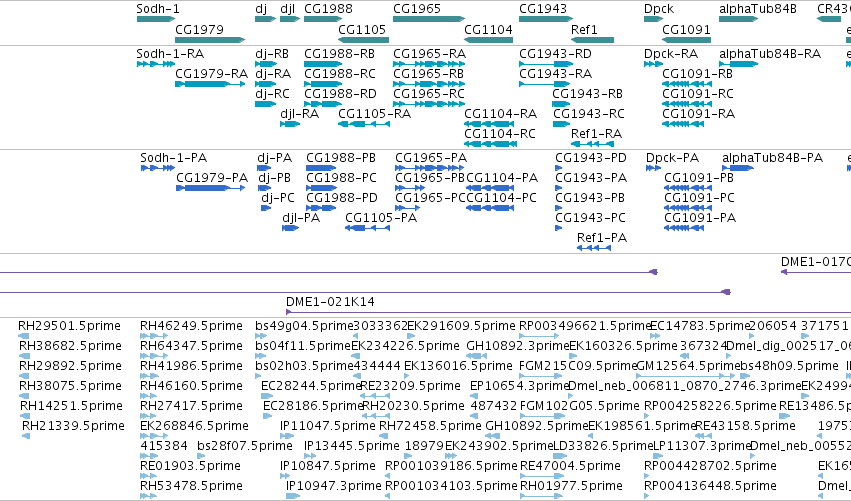Click the dj-PB protein feature
851x501 pixels.
click(x=264, y=188)
